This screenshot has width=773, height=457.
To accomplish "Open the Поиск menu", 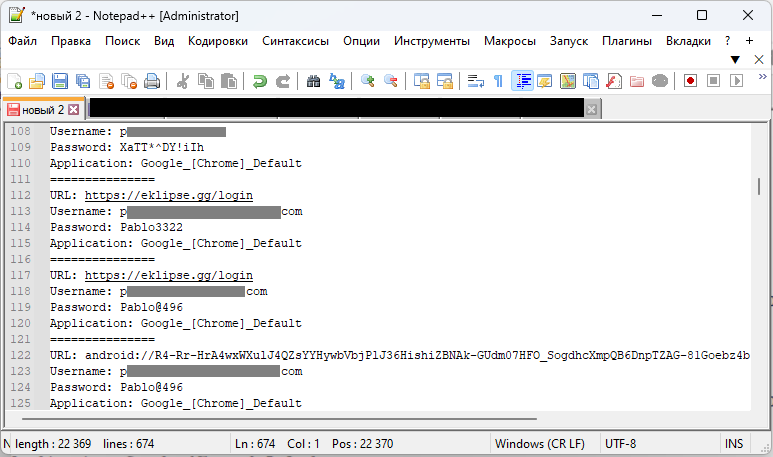I will [122, 41].
